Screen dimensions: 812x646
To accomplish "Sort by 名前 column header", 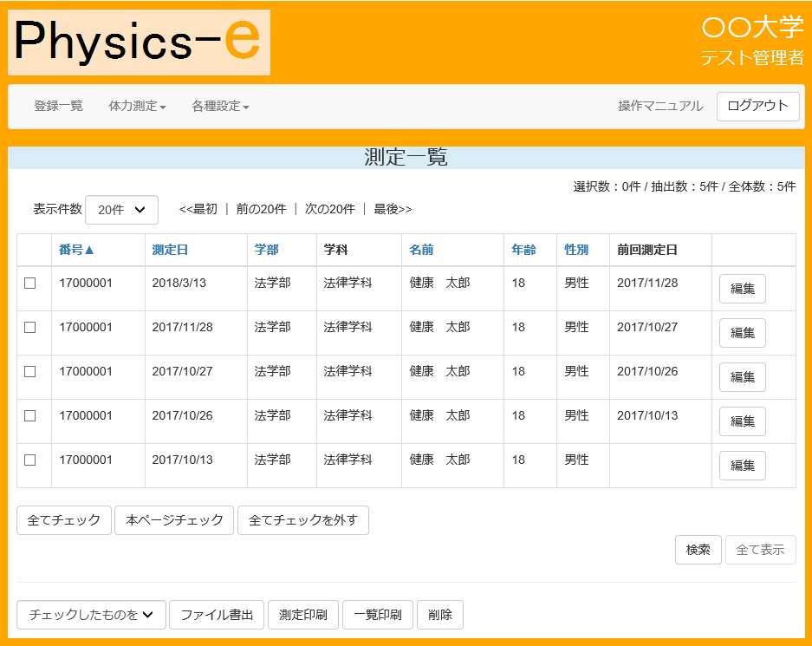I will click(421, 250).
